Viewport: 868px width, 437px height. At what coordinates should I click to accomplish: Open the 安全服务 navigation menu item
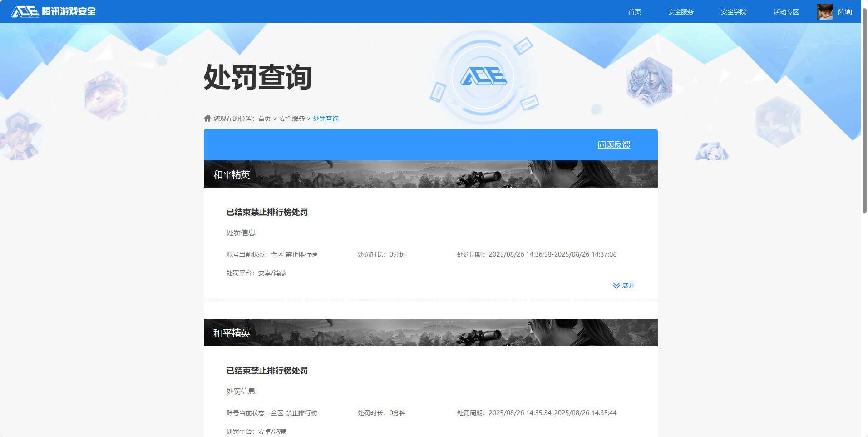tap(681, 12)
